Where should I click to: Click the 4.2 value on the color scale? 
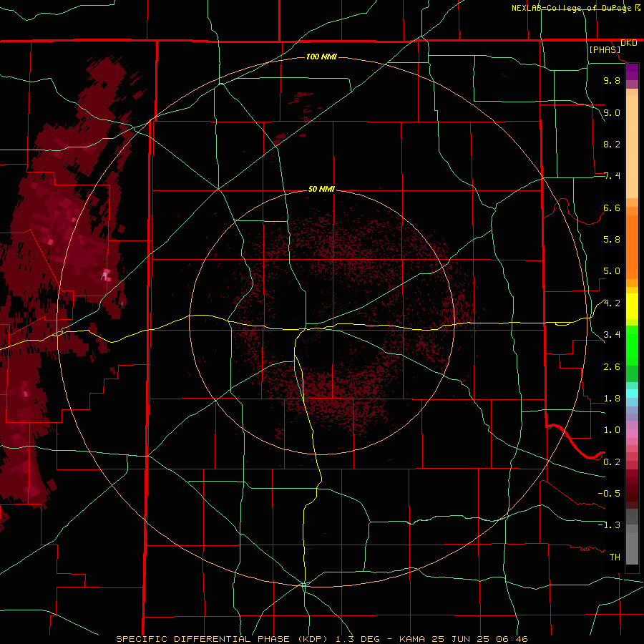(x=612, y=303)
